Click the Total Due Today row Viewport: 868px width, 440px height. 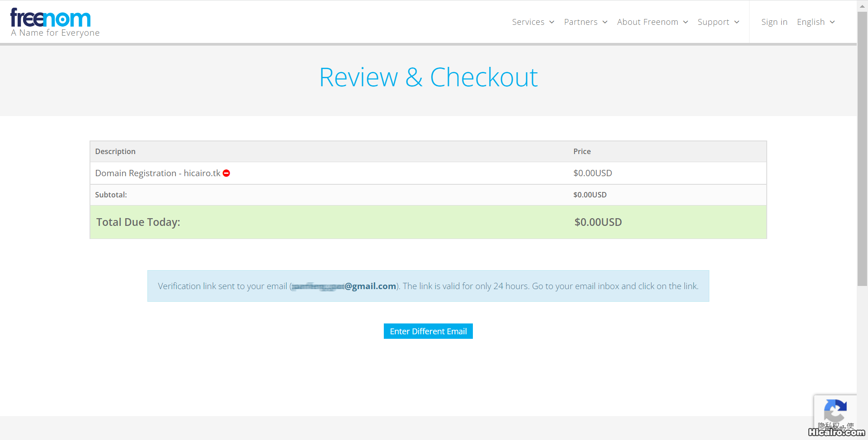coord(428,222)
